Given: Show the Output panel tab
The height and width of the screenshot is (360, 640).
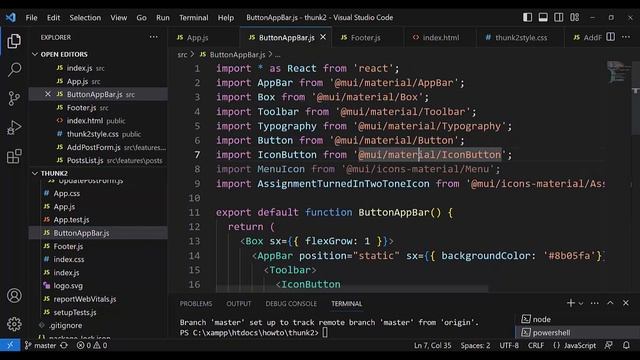Looking at the screenshot, I should coord(239,304).
